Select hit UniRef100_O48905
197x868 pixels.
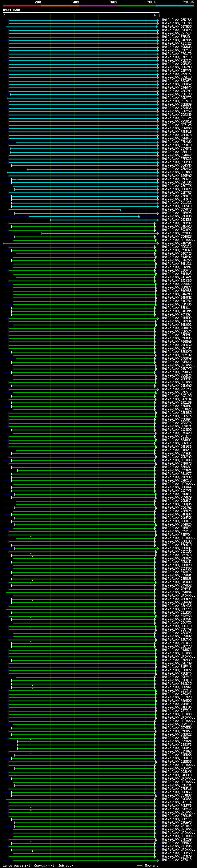click(x=177, y=40)
